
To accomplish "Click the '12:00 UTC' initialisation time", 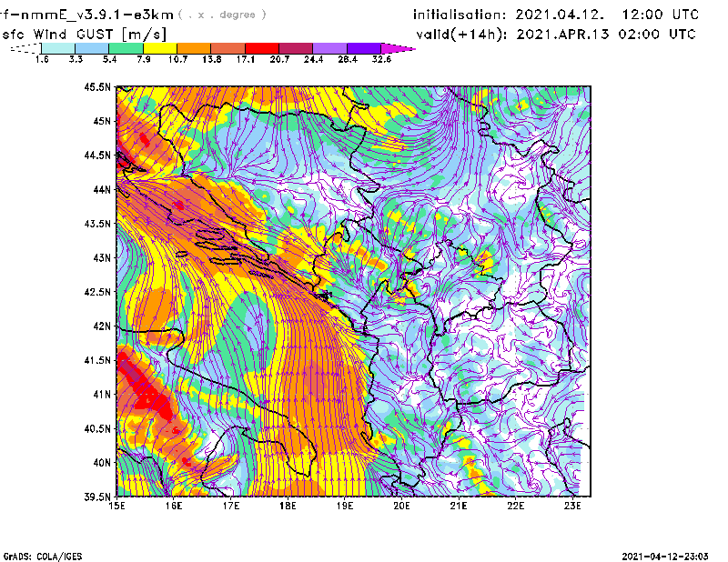I will pos(661,15).
